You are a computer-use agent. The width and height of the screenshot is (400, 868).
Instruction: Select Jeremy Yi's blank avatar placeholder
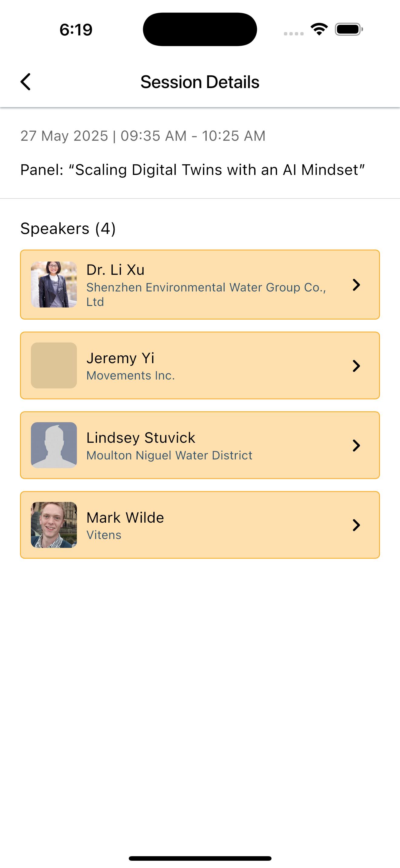coord(54,365)
